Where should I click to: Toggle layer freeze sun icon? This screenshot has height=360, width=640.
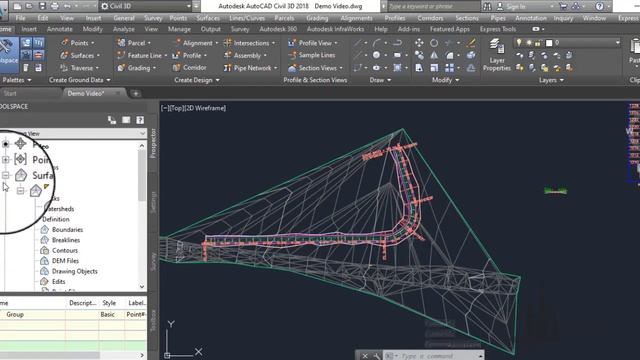click(529, 42)
